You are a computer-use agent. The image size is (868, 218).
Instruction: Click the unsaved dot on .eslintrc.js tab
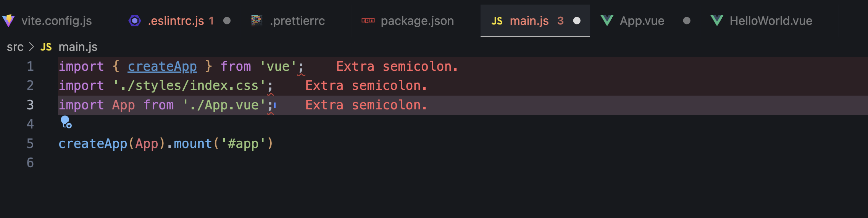pos(227,21)
